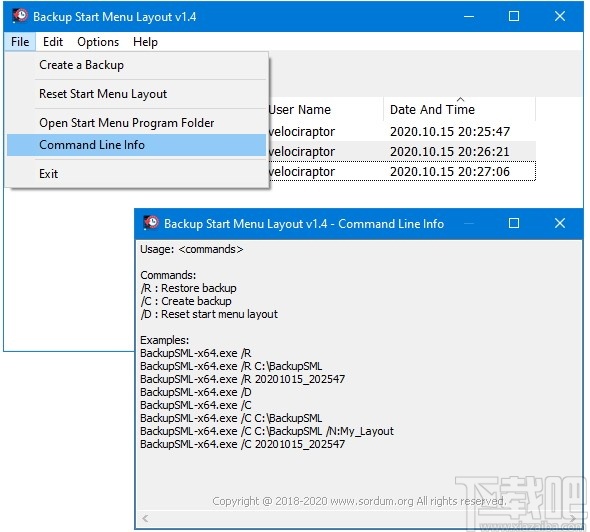Minimize the main Backup Start Menu Layout window

pos(469,16)
